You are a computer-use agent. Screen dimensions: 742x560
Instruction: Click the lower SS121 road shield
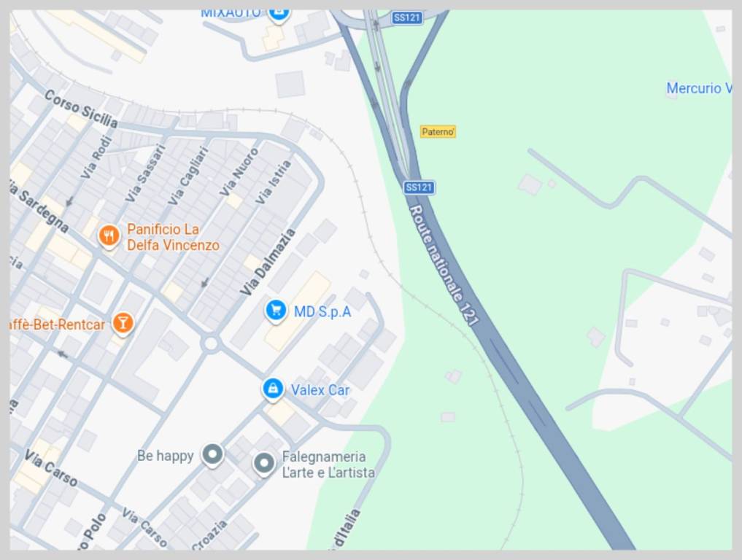point(420,187)
